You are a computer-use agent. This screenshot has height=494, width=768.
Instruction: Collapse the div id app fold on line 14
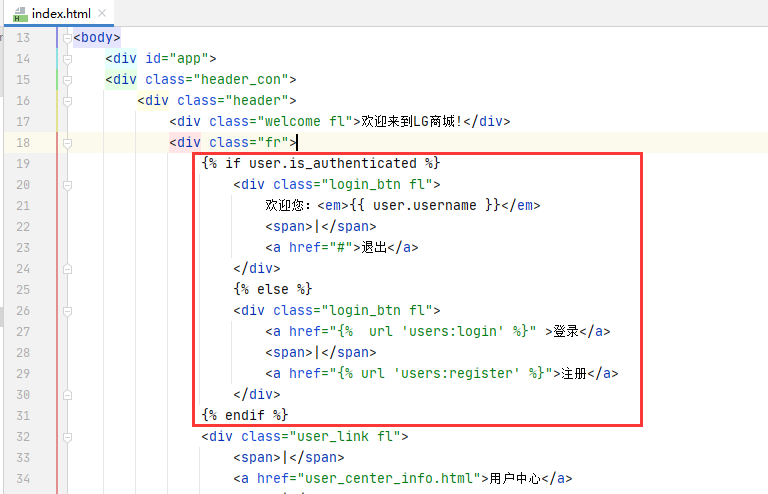(68, 59)
